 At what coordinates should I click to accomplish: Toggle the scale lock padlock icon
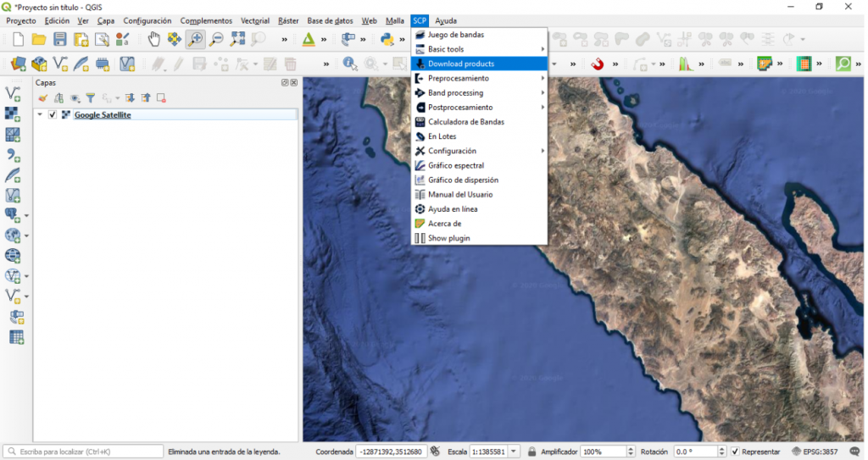531,452
